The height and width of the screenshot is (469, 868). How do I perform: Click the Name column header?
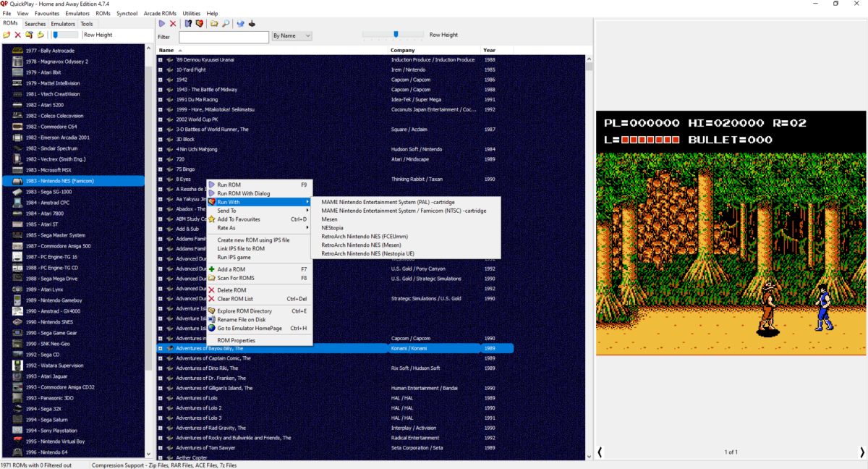(273, 50)
